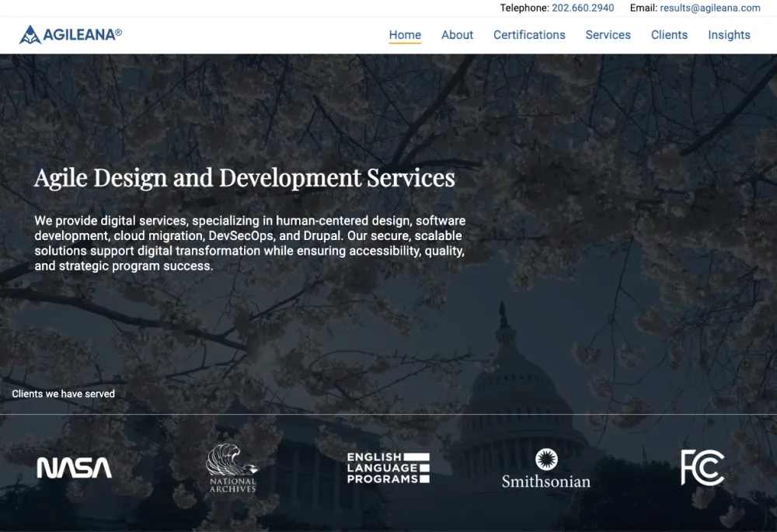
Task: Click the telephone number 202.660.2940
Action: click(x=582, y=8)
